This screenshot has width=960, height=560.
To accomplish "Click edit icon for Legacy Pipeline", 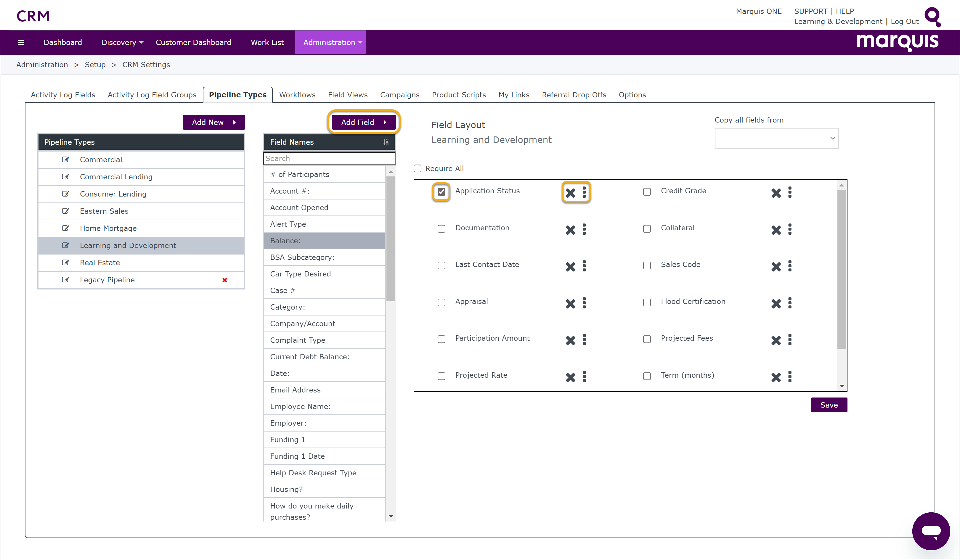I will coord(65,279).
